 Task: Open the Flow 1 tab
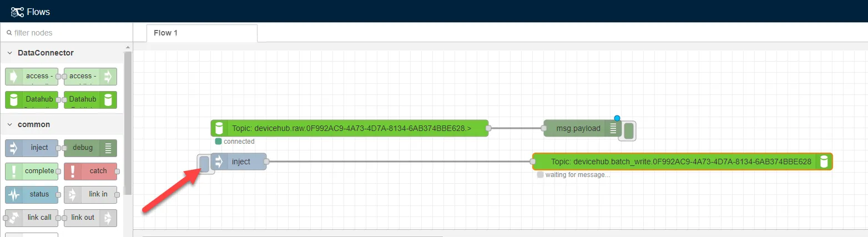click(x=202, y=33)
